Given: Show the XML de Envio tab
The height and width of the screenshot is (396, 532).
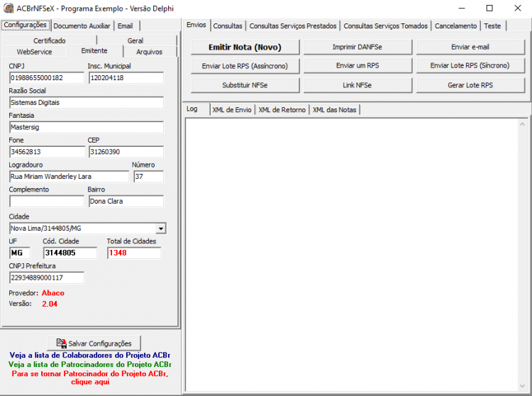Looking at the screenshot, I should click(x=232, y=110).
